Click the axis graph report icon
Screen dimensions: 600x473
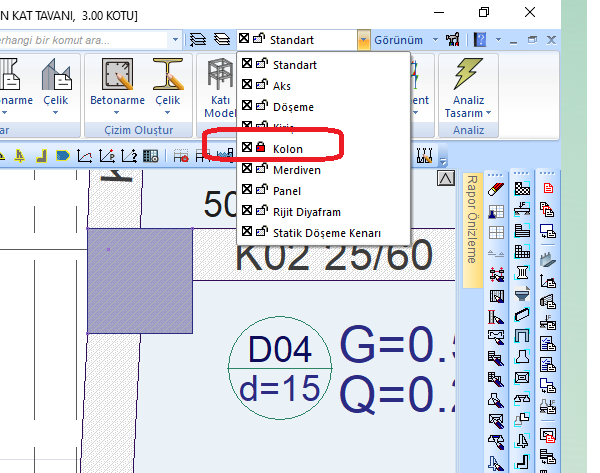point(548,281)
